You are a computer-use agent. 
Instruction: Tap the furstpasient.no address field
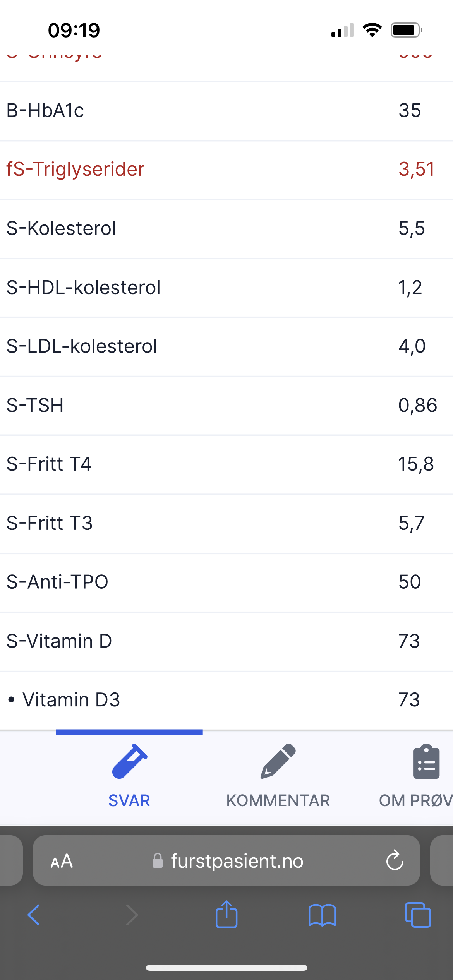[x=236, y=861]
